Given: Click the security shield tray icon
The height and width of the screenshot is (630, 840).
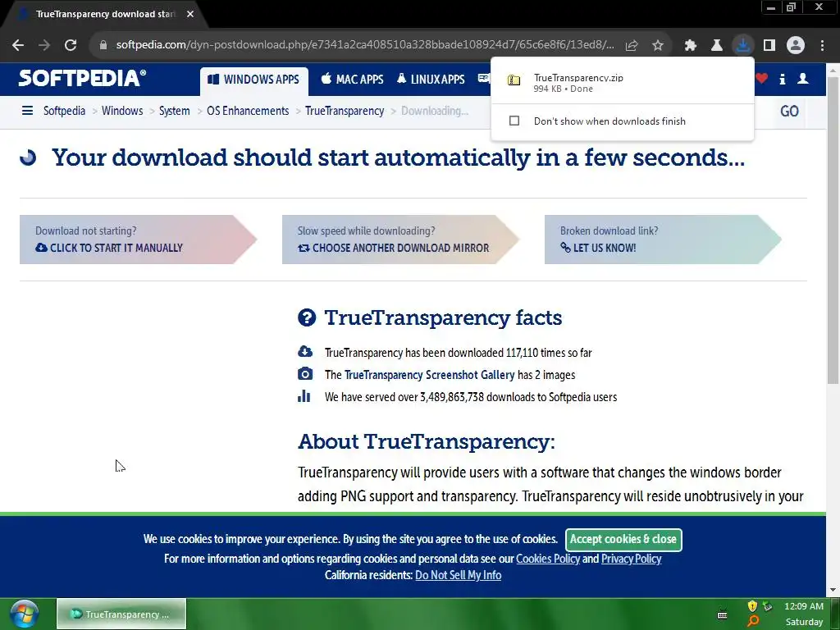Looking at the screenshot, I should (752, 606).
